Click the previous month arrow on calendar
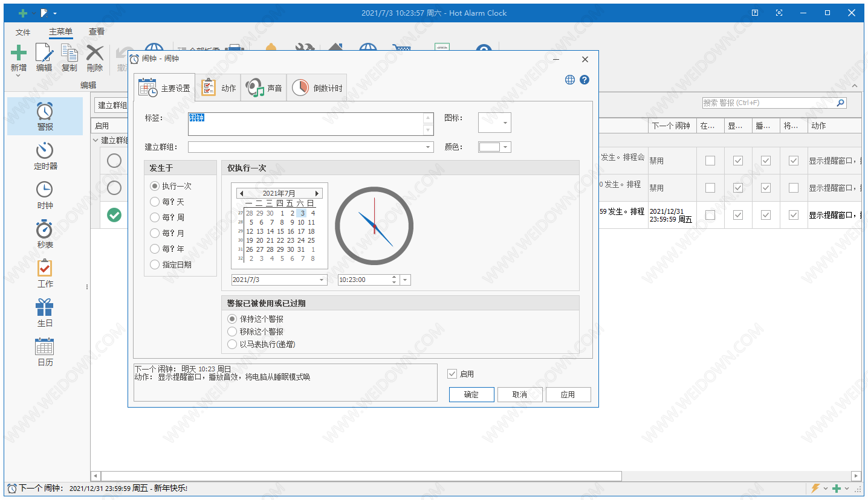This screenshot has height=500, width=868. click(x=242, y=193)
